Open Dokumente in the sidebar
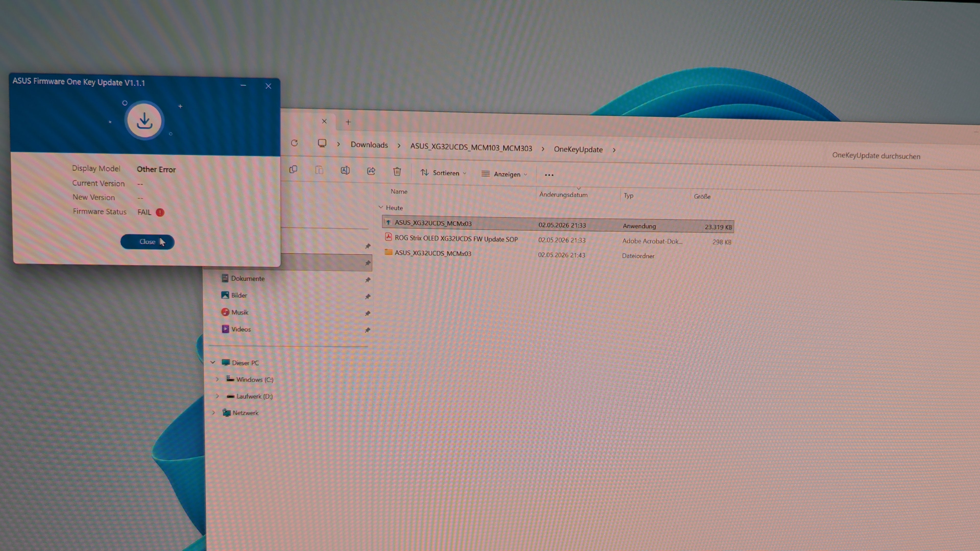Image resolution: width=980 pixels, height=551 pixels. tap(248, 279)
